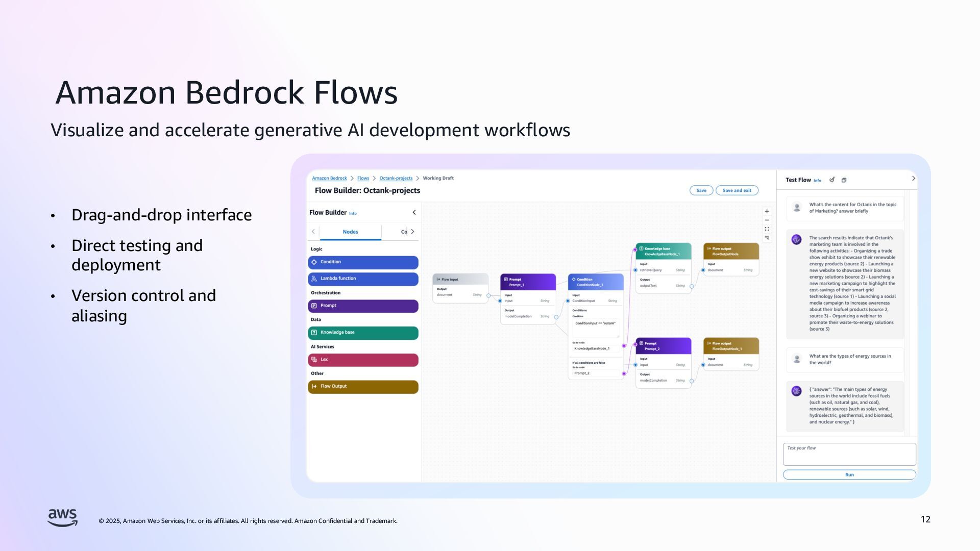Screen dimensions: 980x551
Task: Select the Knowledge base node in Data
Action: [x=363, y=333]
